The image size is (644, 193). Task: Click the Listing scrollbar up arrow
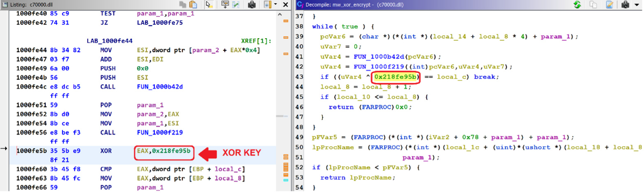280,14
